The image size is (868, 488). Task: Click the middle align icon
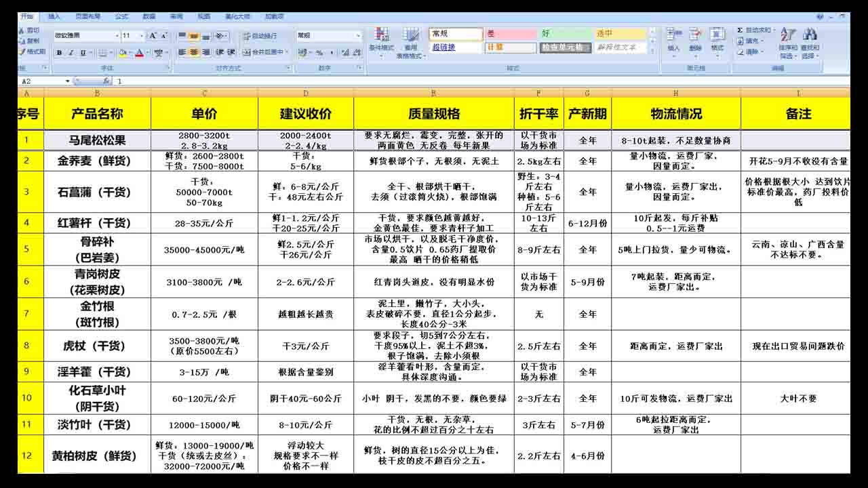[194, 36]
